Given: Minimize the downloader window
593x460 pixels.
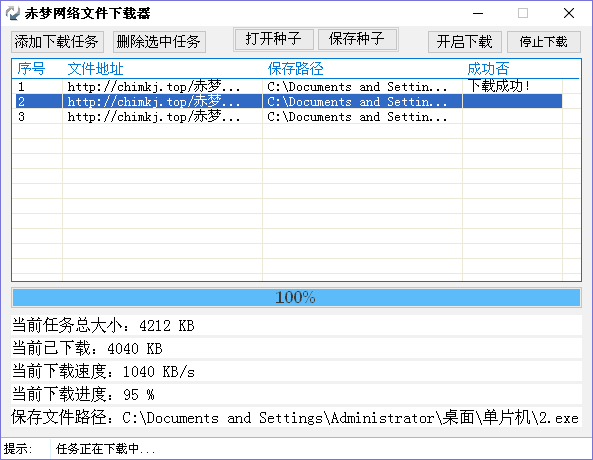Looking at the screenshot, I should point(478,14).
